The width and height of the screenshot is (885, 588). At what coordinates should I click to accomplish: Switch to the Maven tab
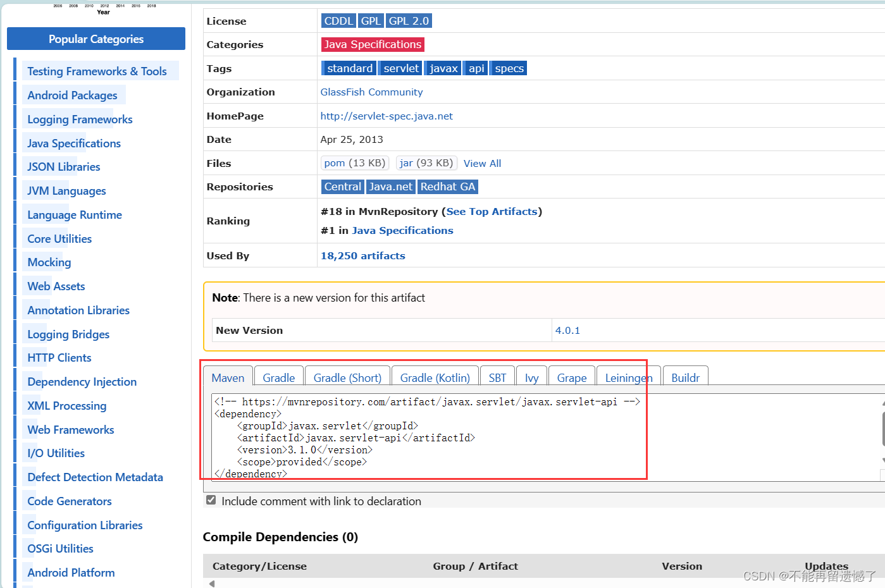tap(228, 377)
